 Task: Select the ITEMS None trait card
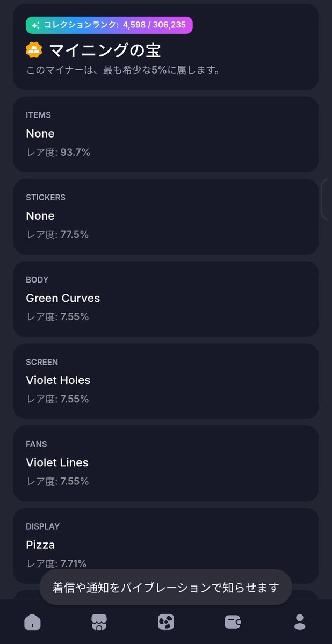tap(165, 134)
